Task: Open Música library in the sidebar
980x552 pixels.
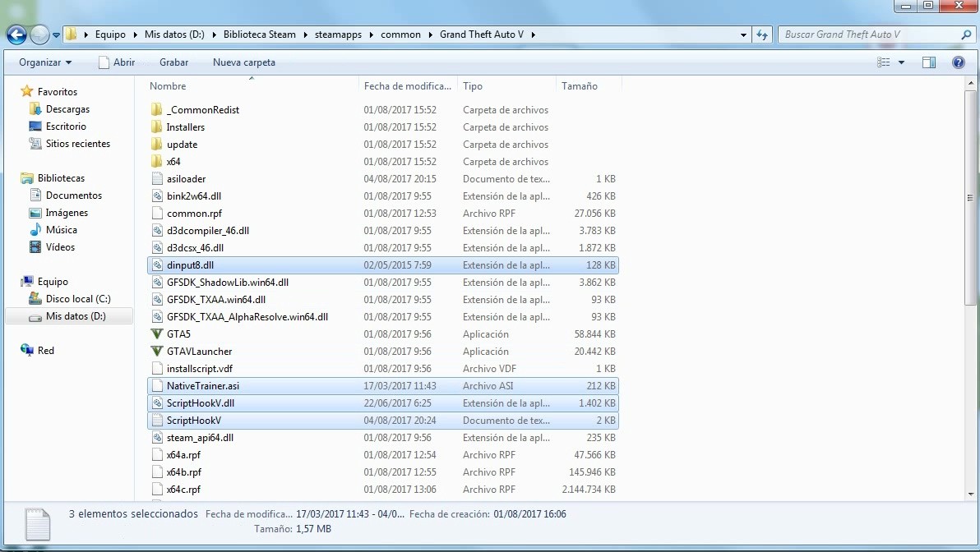Action: click(x=61, y=230)
